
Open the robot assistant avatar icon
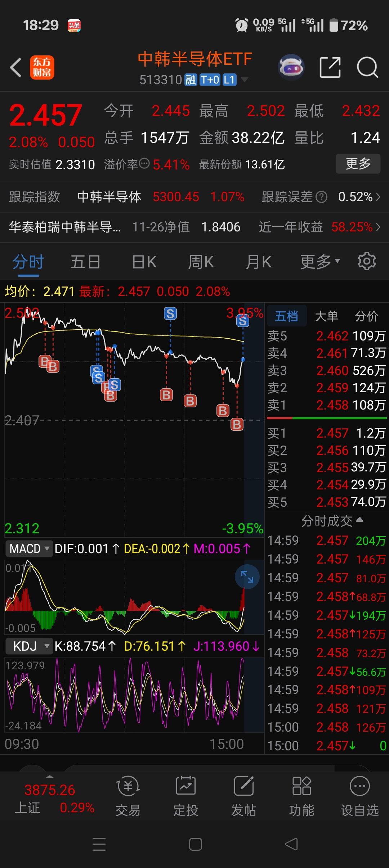(x=291, y=67)
